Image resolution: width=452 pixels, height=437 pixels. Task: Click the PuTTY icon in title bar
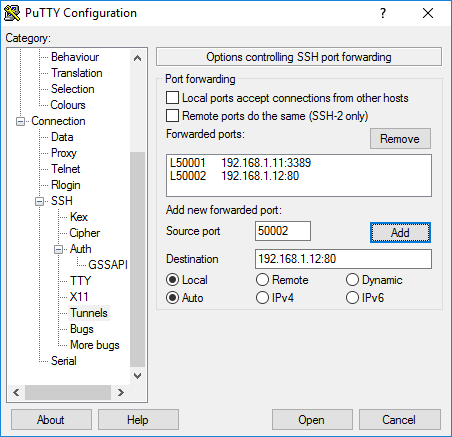pos(12,13)
